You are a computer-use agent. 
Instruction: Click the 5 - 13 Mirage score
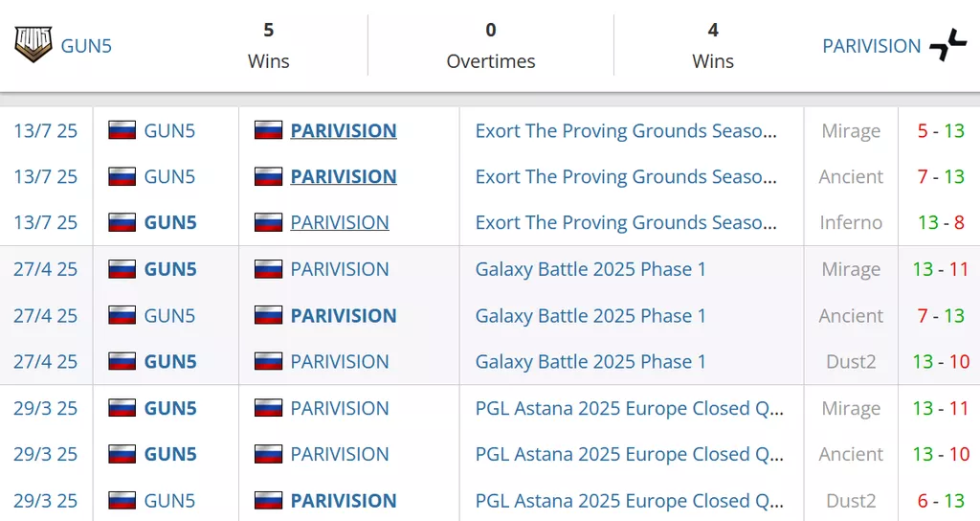click(x=940, y=131)
